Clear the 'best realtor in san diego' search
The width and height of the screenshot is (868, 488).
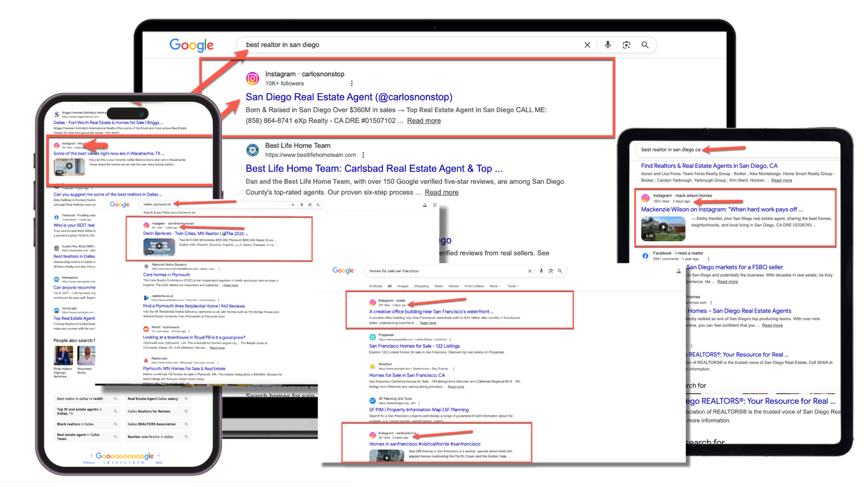click(587, 45)
